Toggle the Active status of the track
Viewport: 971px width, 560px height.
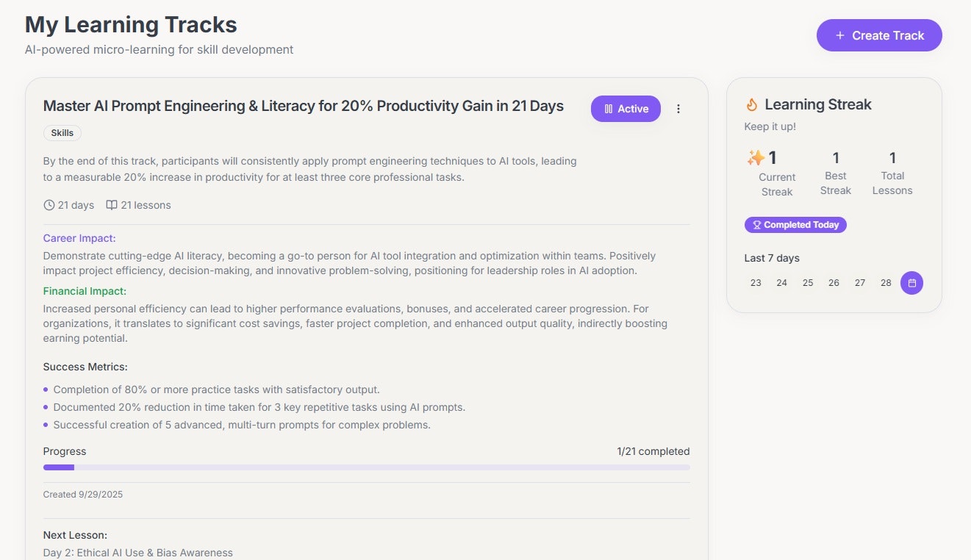click(x=626, y=108)
